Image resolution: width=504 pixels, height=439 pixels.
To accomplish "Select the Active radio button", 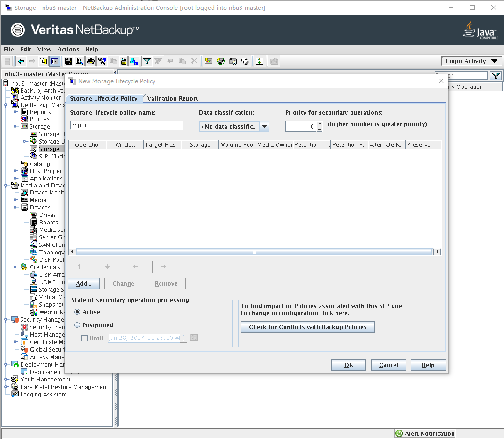I will tap(77, 312).
